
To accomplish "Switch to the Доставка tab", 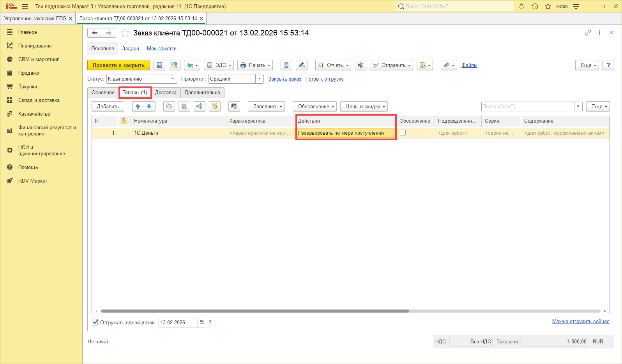I will pos(166,93).
